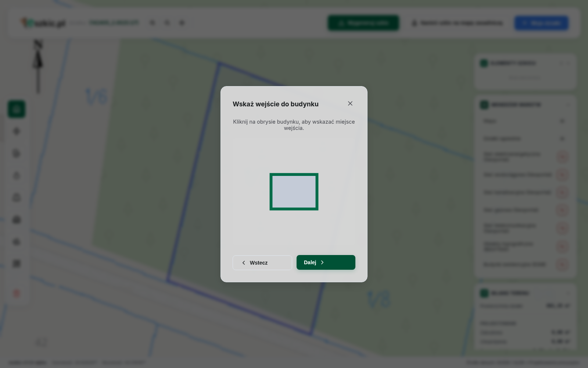Viewport: 588px width, 368px height.
Task: Continue with the green Dalej button
Action: point(326,262)
